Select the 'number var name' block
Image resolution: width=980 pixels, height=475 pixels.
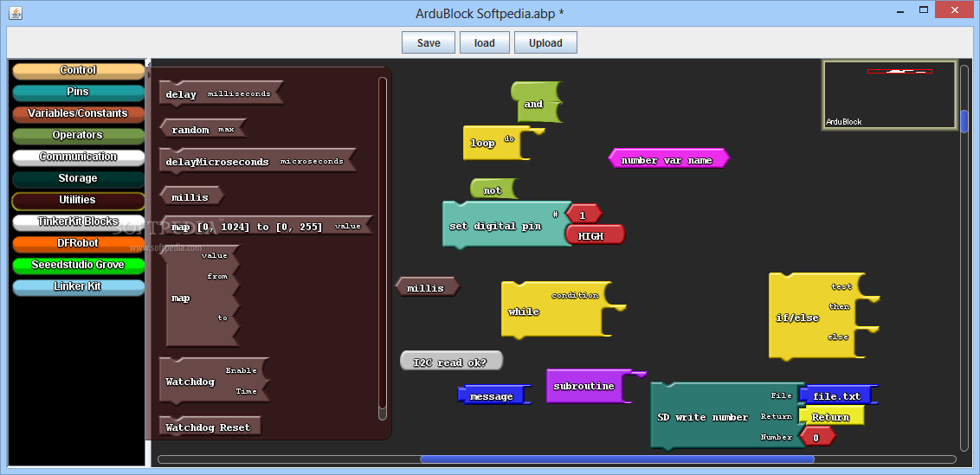668,158
